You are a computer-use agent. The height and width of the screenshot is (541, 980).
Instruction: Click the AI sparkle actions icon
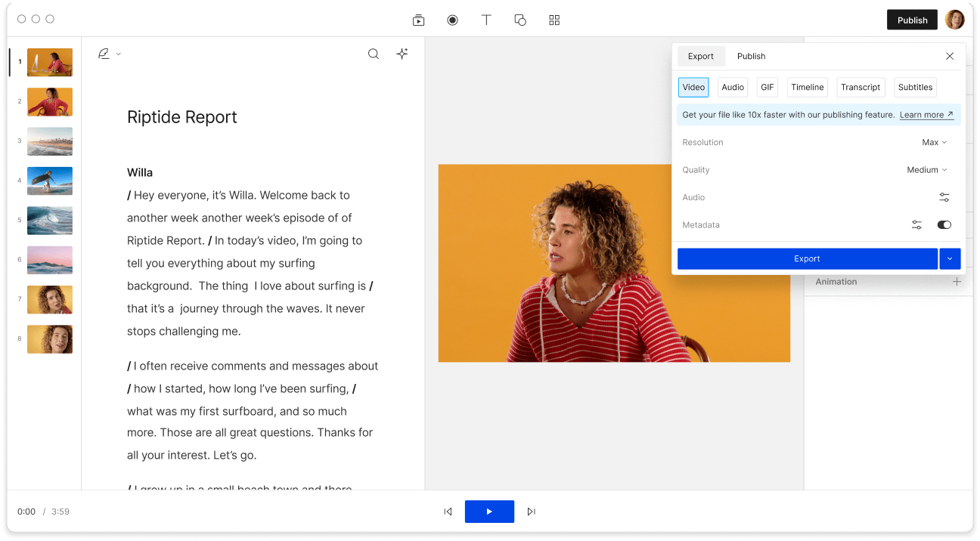pos(402,54)
